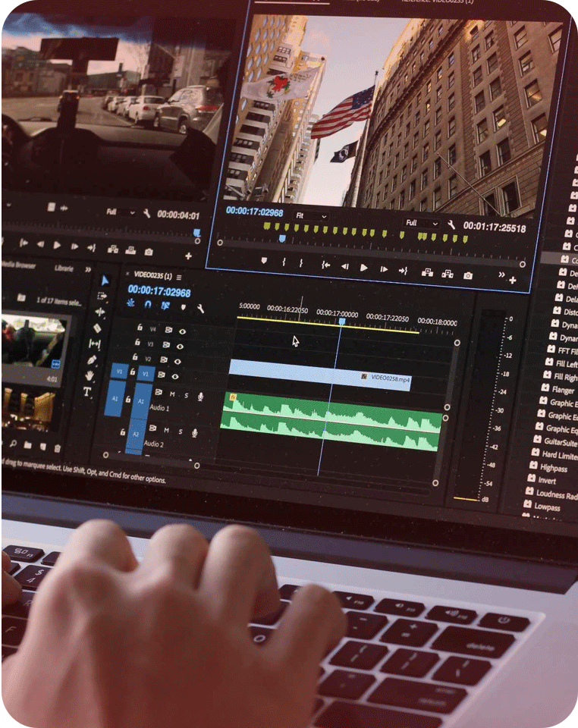The height and width of the screenshot is (728, 578).
Task: Select the Razor tool
Action: coord(98,328)
